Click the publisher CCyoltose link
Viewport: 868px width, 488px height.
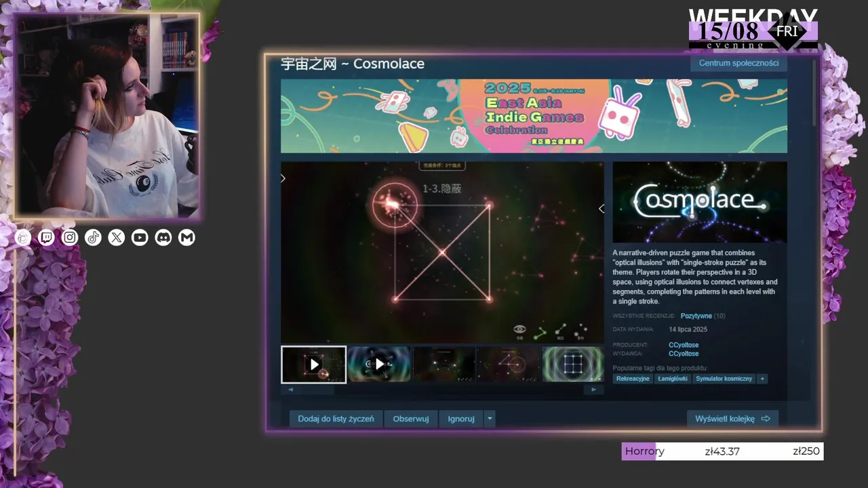coord(684,354)
